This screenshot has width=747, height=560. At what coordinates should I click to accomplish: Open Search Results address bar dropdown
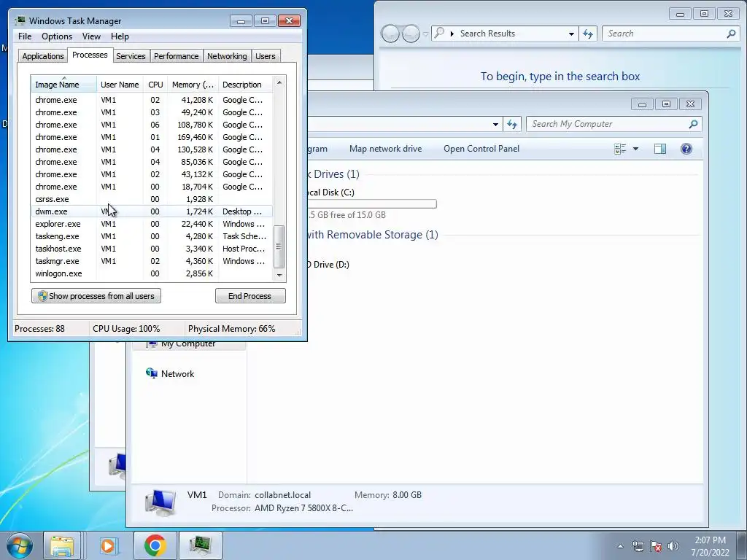tap(571, 34)
